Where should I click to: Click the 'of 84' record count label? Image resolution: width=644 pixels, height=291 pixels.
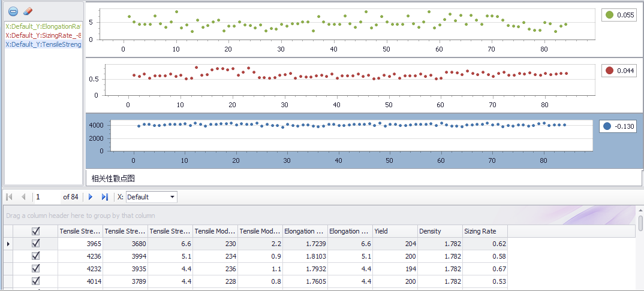tap(71, 197)
